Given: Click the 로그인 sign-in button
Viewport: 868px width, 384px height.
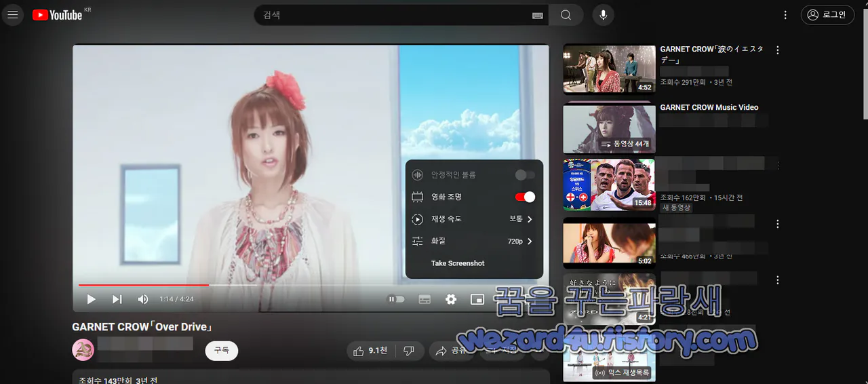Looking at the screenshot, I should click(x=827, y=15).
